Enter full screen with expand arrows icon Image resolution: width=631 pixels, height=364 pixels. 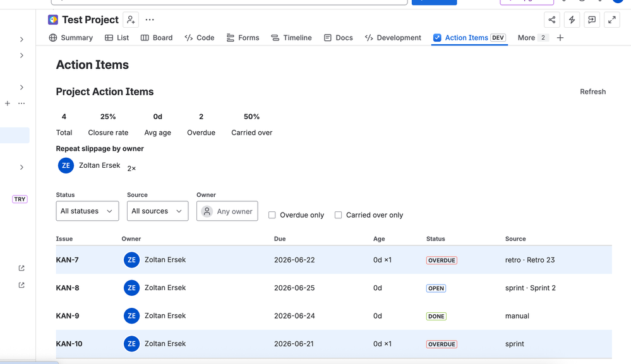(x=612, y=20)
